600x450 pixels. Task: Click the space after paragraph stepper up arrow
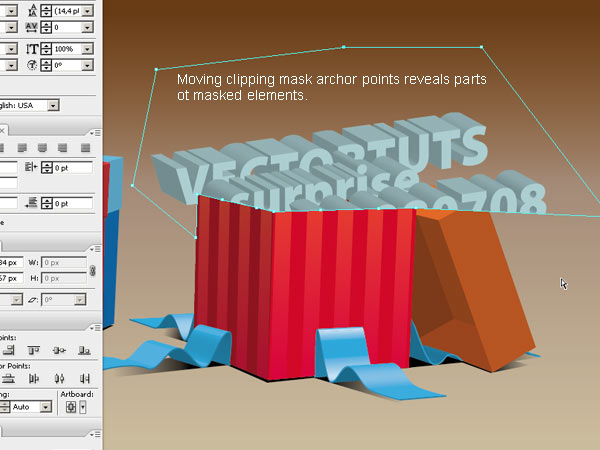coord(47,200)
